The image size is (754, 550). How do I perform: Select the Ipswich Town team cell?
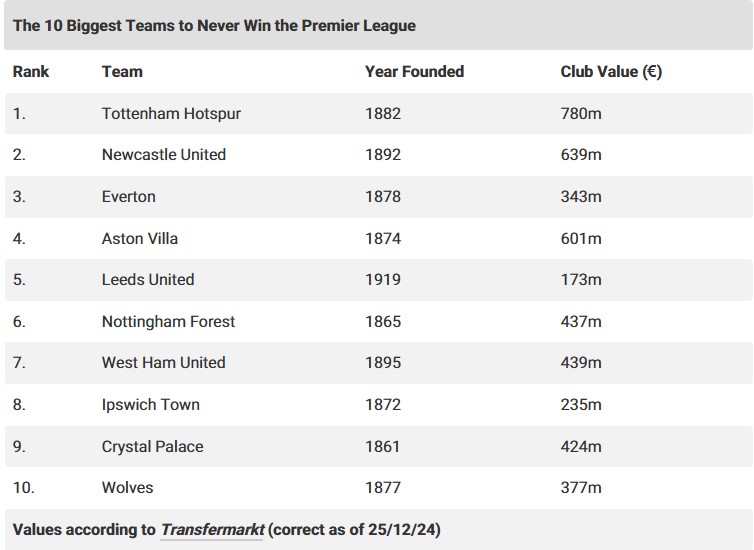(151, 405)
